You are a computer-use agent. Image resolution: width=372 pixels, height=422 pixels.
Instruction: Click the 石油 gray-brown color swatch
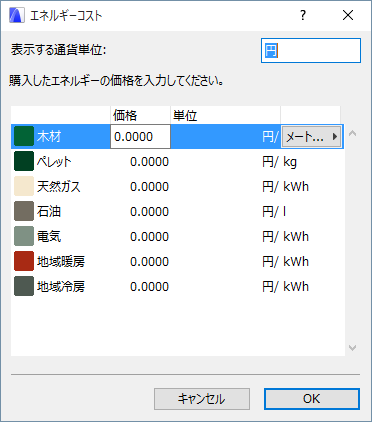[x=24, y=211]
